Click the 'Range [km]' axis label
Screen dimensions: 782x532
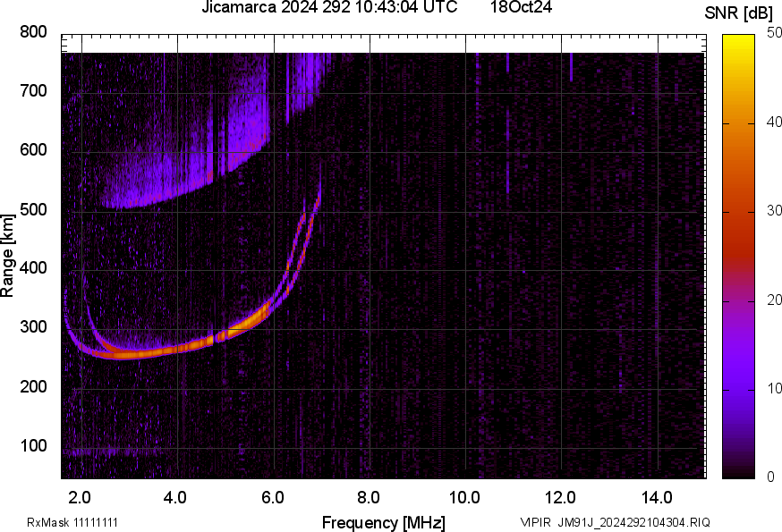coord(7,256)
